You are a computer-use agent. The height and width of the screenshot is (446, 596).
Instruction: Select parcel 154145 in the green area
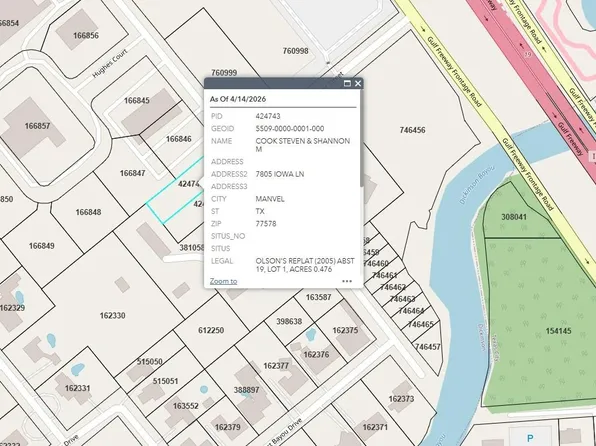[558, 331]
